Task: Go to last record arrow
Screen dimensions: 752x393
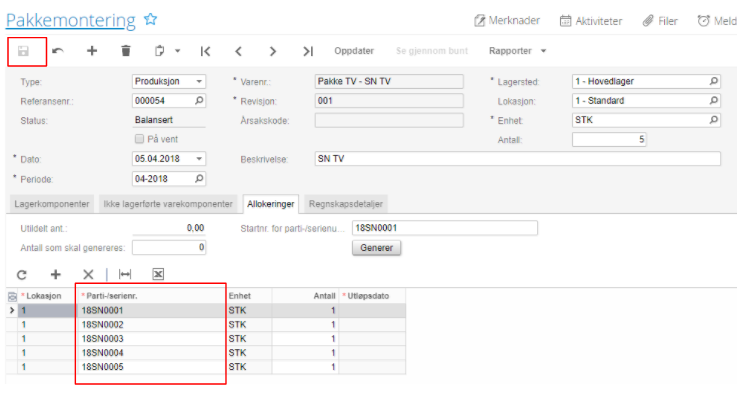Action: click(x=308, y=51)
